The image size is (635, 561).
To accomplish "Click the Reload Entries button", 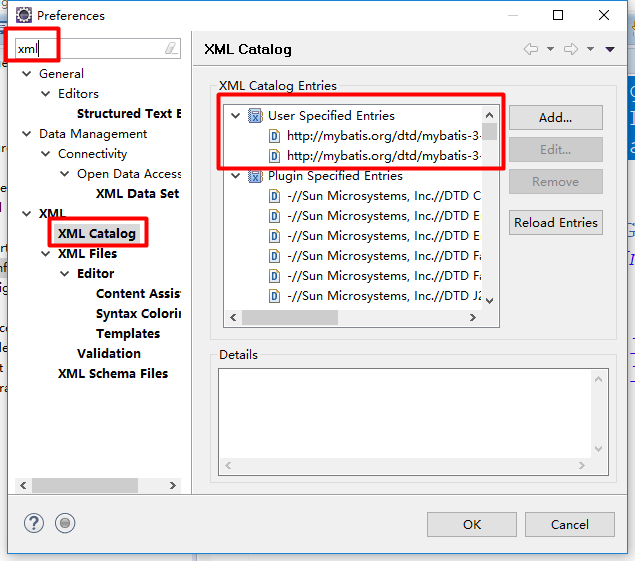I will (556, 223).
